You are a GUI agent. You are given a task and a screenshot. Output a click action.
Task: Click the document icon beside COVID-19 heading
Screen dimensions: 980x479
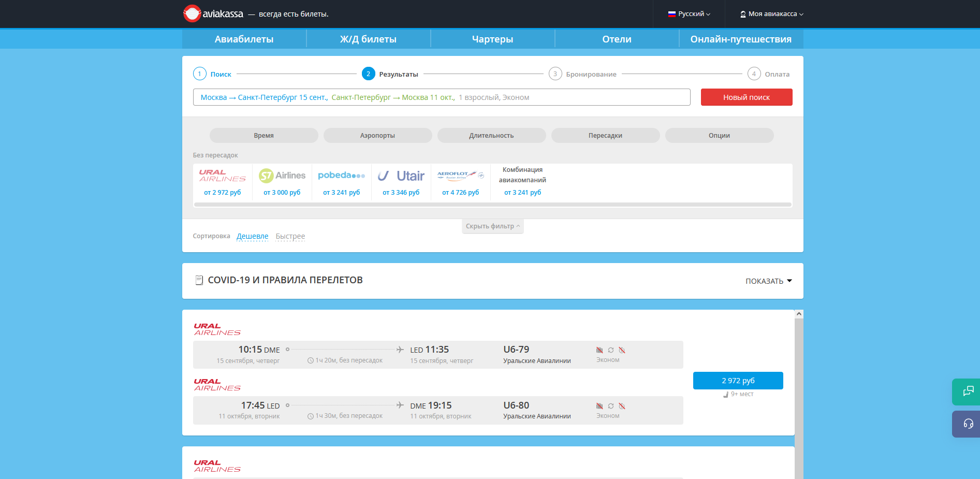(199, 280)
